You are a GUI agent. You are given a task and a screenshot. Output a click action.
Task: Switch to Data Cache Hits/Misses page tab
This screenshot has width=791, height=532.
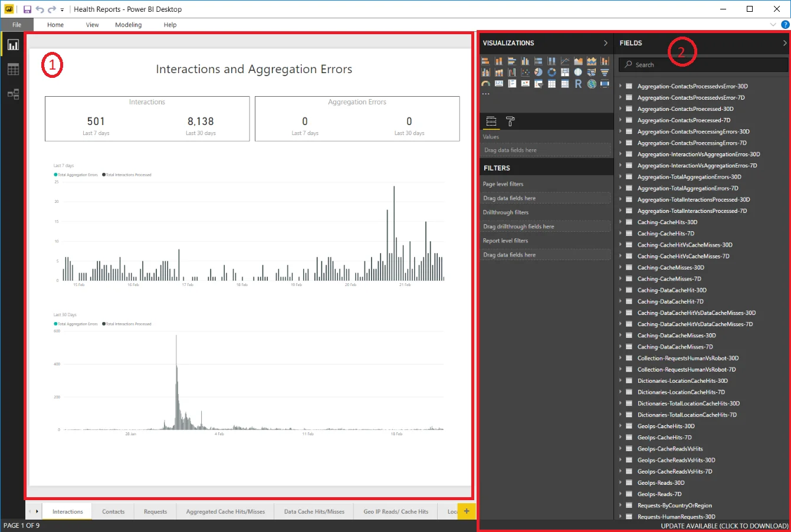[314, 511]
